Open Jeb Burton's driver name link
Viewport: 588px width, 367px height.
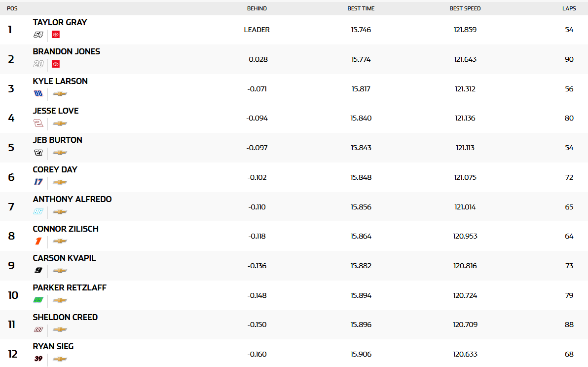click(x=57, y=140)
